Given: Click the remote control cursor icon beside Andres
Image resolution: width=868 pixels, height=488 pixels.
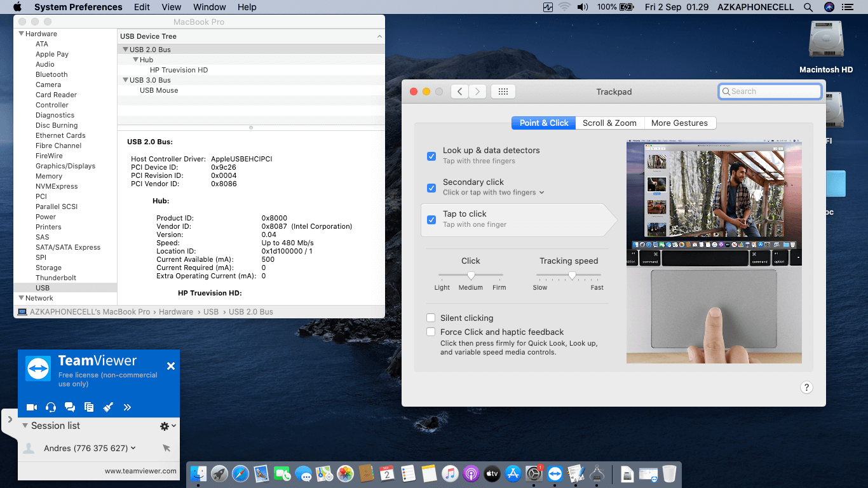Looking at the screenshot, I should 166,448.
